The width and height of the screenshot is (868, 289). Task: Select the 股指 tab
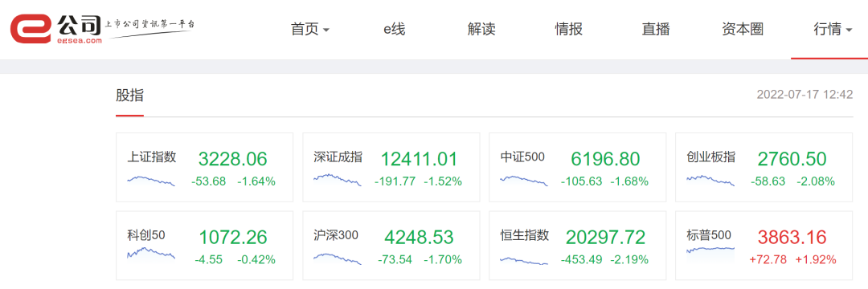[x=129, y=95]
